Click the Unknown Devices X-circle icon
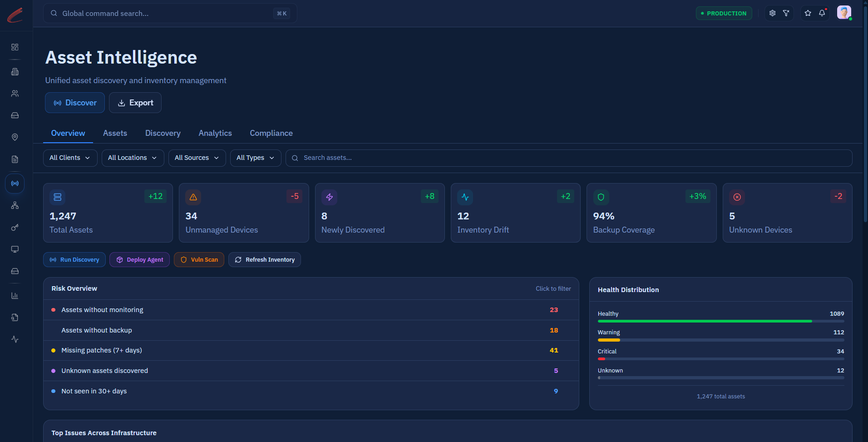This screenshot has height=442, width=868. 737,197
